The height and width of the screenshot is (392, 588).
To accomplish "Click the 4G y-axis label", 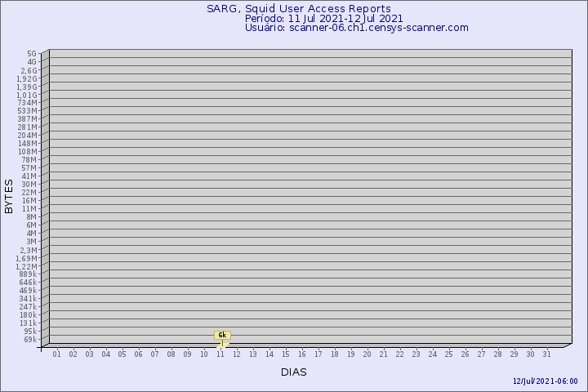I will [32, 62].
